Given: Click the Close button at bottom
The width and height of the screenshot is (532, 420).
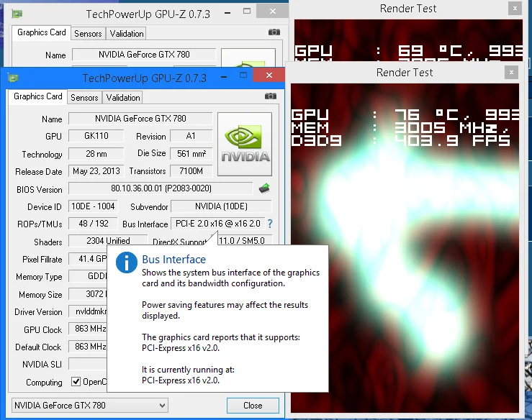Looking at the screenshot, I should pyautogui.click(x=253, y=406).
